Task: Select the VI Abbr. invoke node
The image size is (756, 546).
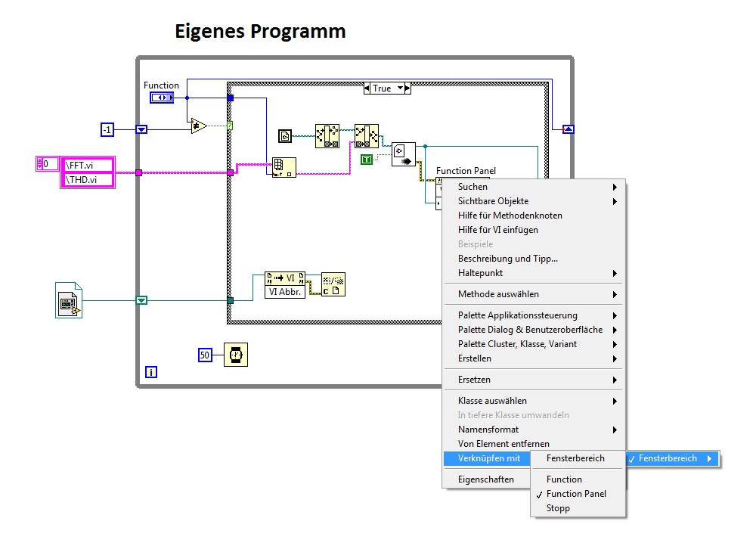Action: [285, 285]
